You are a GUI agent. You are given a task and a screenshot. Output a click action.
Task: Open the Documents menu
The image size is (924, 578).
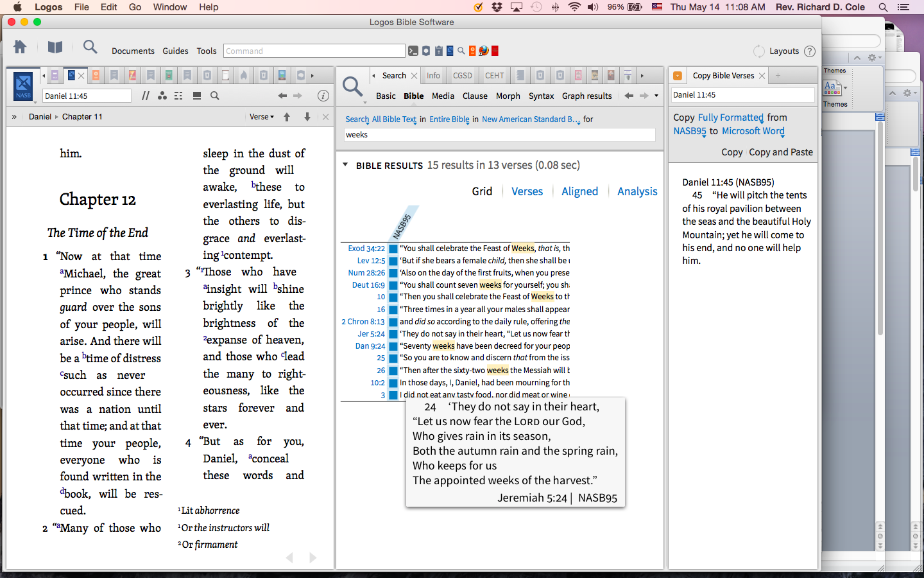point(133,51)
